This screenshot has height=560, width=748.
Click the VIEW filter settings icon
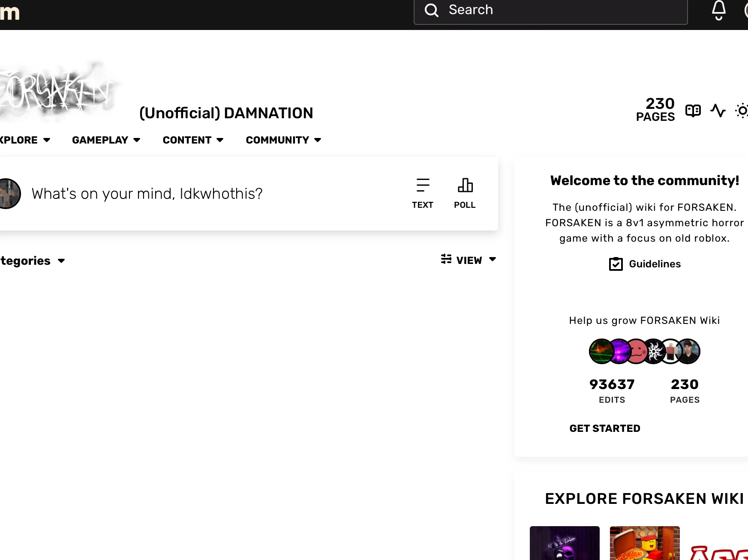pyautogui.click(x=446, y=259)
